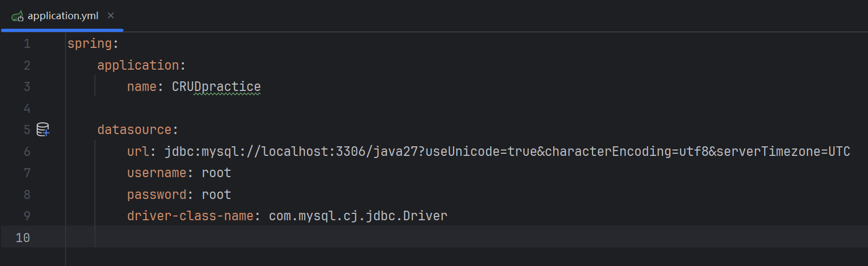Image resolution: width=868 pixels, height=266 pixels.
Task: Click line number 3 in the gutter
Action: click(27, 87)
